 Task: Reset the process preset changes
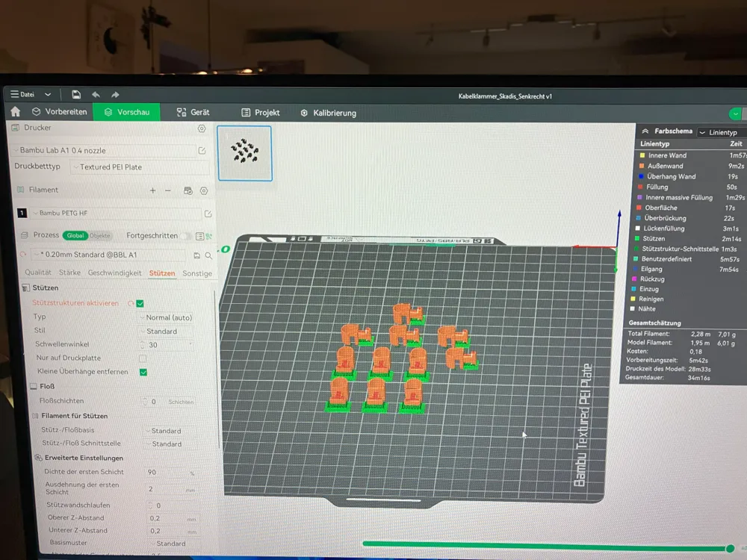click(x=22, y=255)
